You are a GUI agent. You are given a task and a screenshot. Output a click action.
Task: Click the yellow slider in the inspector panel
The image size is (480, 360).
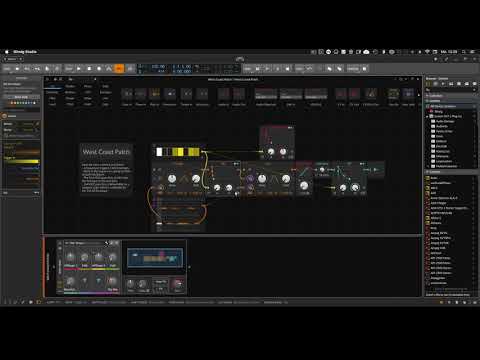pos(21,162)
